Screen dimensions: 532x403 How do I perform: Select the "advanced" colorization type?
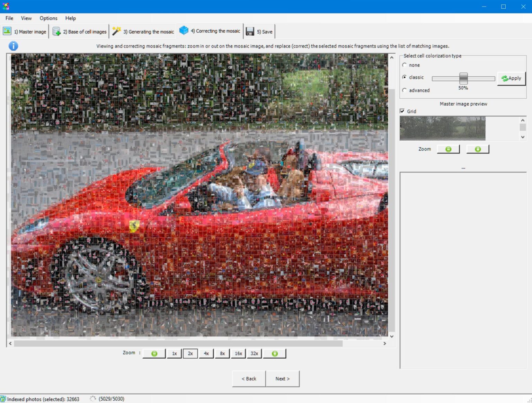tap(405, 90)
